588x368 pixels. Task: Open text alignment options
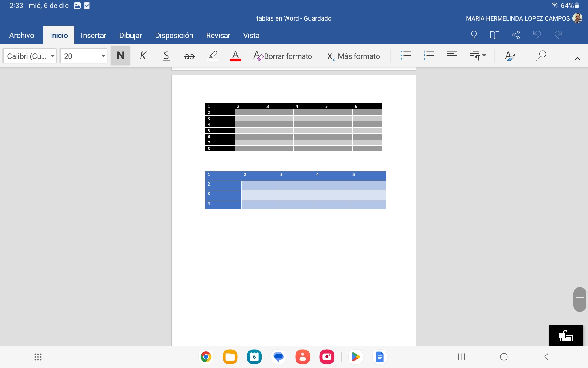(x=451, y=56)
